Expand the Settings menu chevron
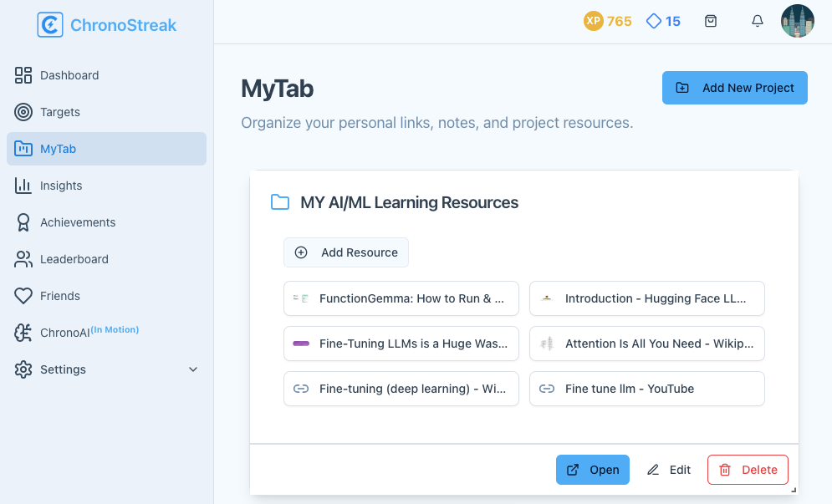832x504 pixels. coord(193,369)
